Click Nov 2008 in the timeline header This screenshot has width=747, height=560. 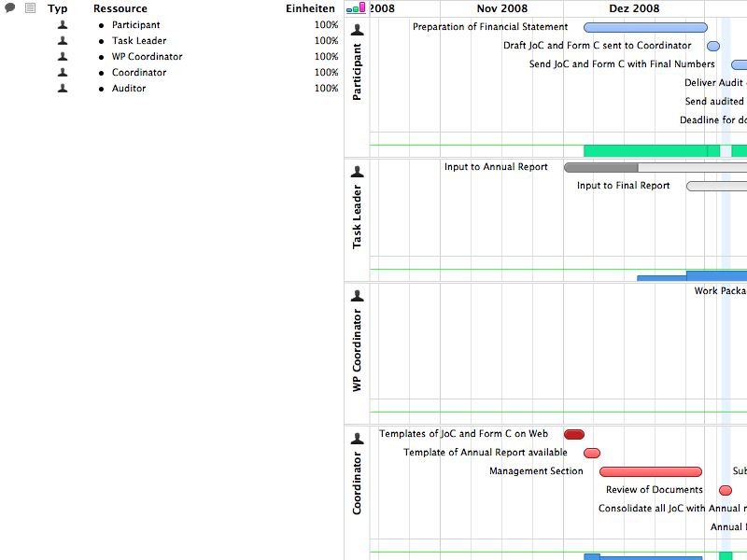click(501, 8)
